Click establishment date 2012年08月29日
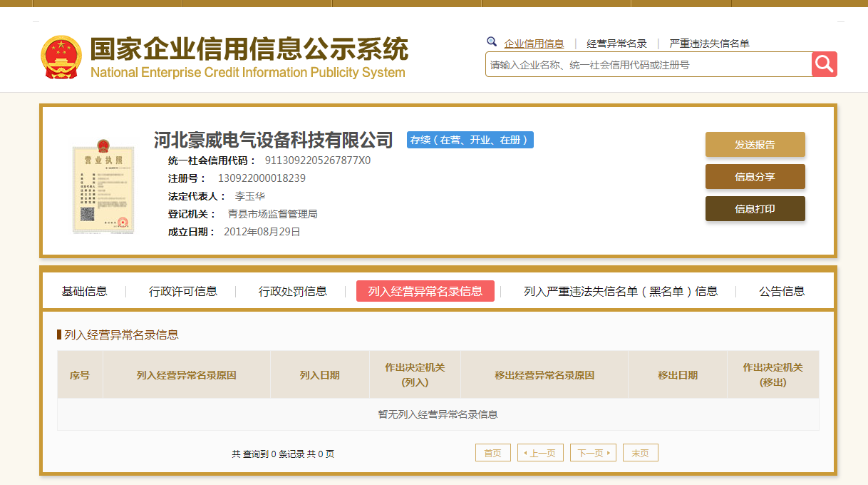Screen dimensions: 868x485 262,232
